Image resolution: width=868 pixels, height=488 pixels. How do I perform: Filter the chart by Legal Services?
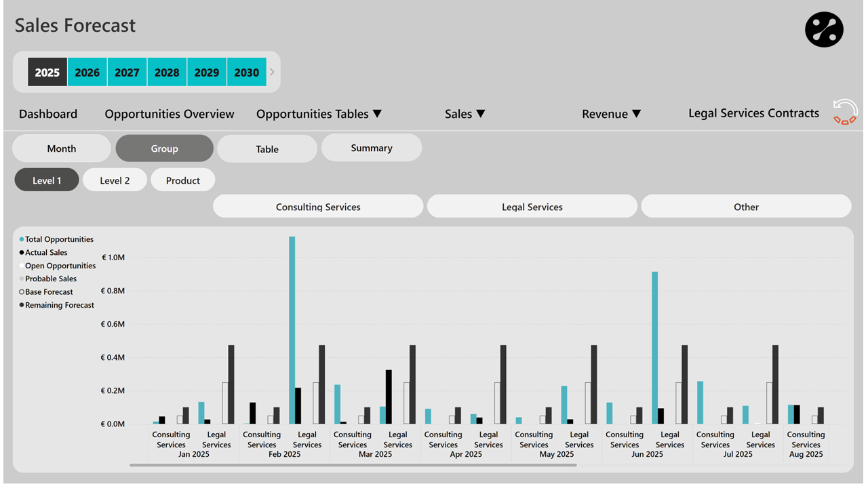(532, 206)
